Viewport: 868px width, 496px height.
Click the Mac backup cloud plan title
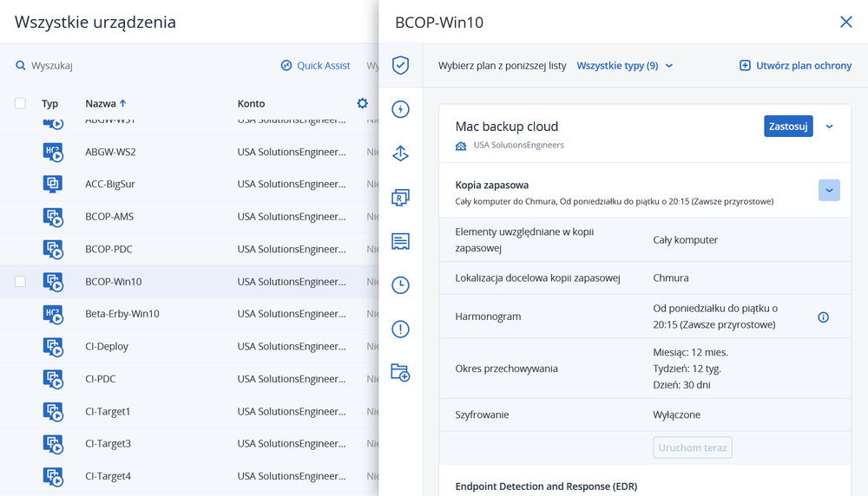(507, 127)
